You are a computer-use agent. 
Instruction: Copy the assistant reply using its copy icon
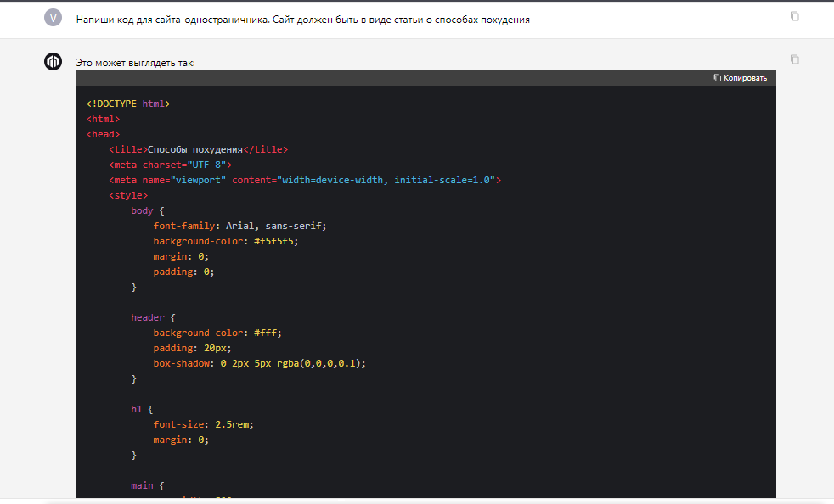pos(794,59)
